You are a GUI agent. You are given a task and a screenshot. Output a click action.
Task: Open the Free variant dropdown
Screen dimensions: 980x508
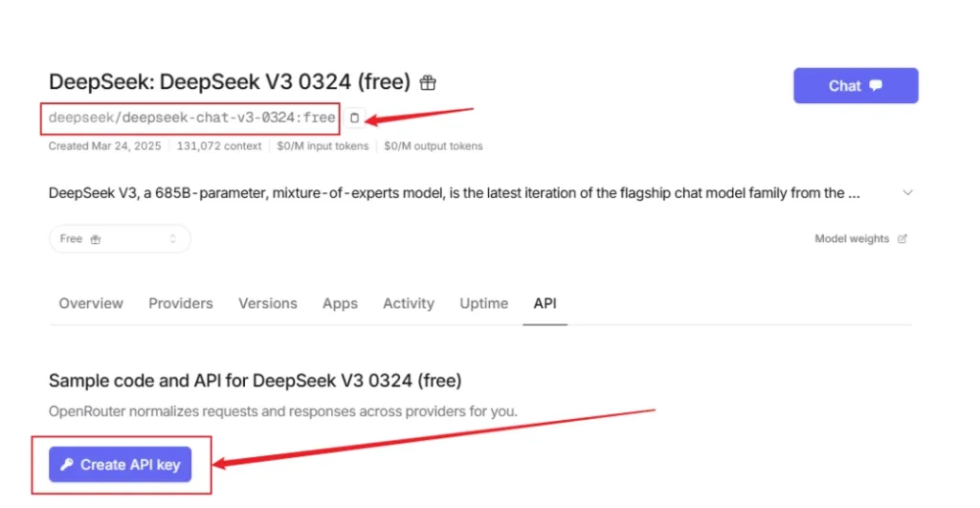coord(120,239)
